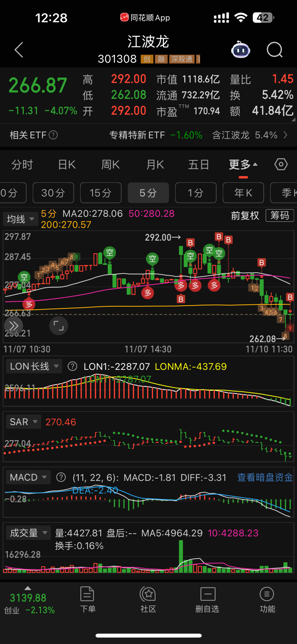Tap rightmost red B signal marker
The height and width of the screenshot is (644, 297).
click(290, 297)
